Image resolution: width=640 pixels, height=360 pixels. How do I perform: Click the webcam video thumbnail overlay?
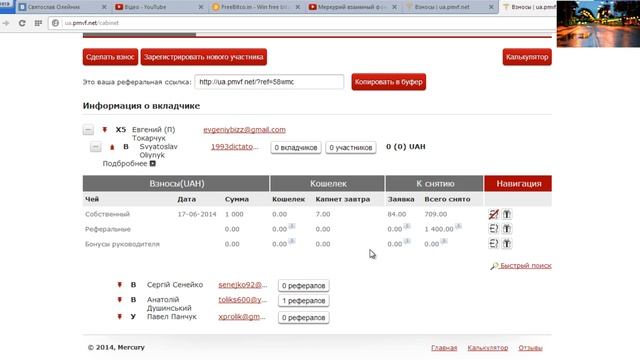coord(598,24)
